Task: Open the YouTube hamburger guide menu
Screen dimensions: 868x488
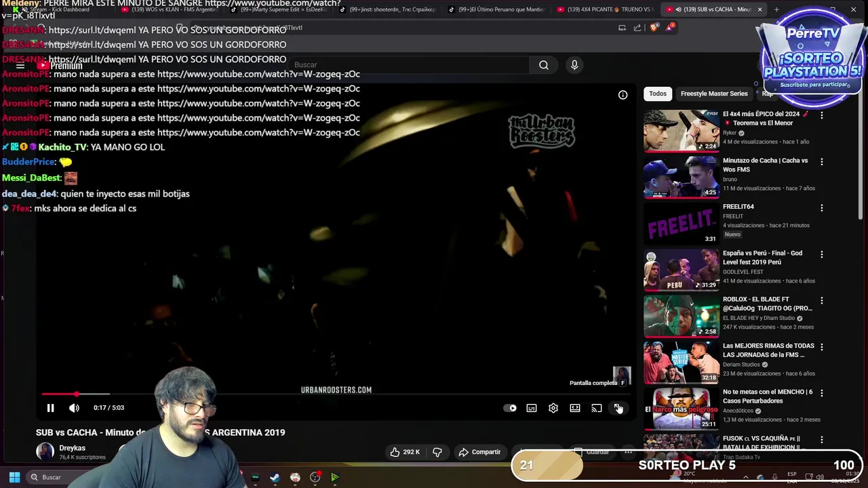Action: tap(20, 66)
